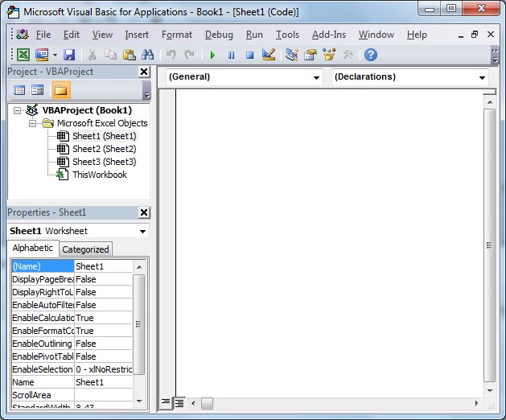Click the code editor text area
Screen dimensions: 506x420
click(329, 243)
